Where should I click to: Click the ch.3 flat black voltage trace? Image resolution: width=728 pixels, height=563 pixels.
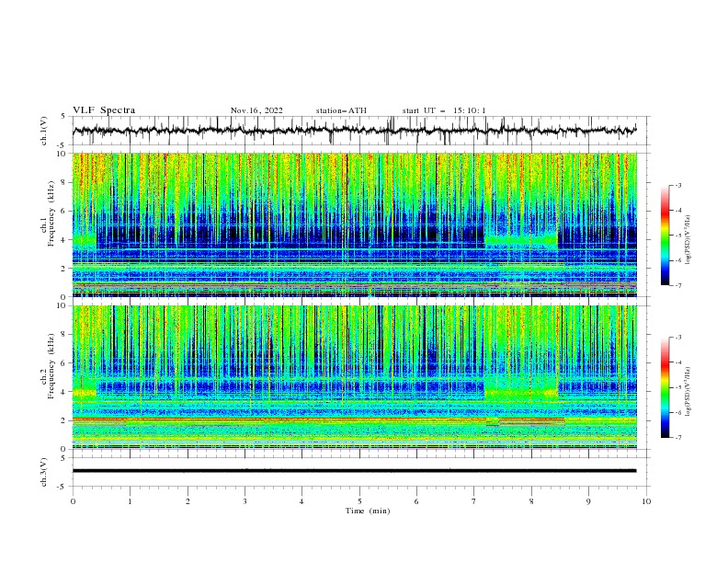pyautogui.click(x=354, y=471)
